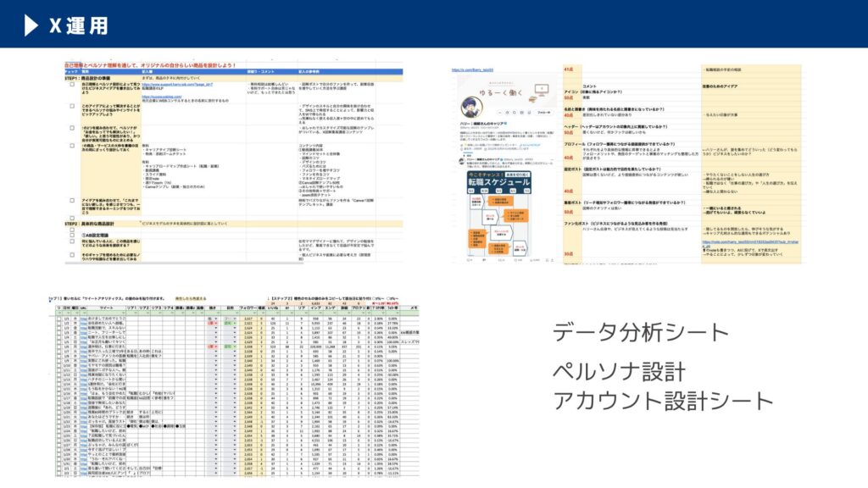Viewport: 868px width, 488px height.
Task: Open the first support URL in the 記入欄 column
Action: tap(176, 86)
